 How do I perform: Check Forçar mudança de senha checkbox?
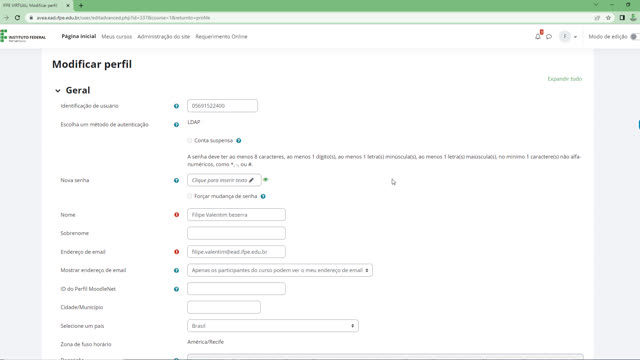tap(190, 196)
